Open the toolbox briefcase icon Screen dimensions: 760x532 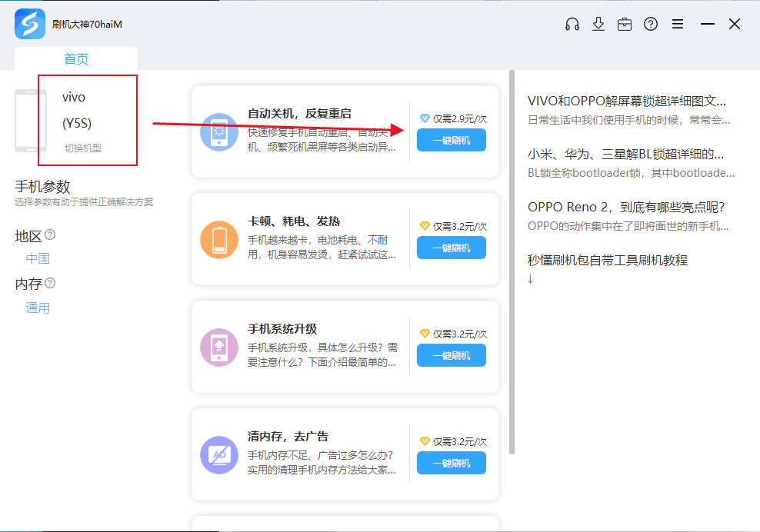point(625,24)
